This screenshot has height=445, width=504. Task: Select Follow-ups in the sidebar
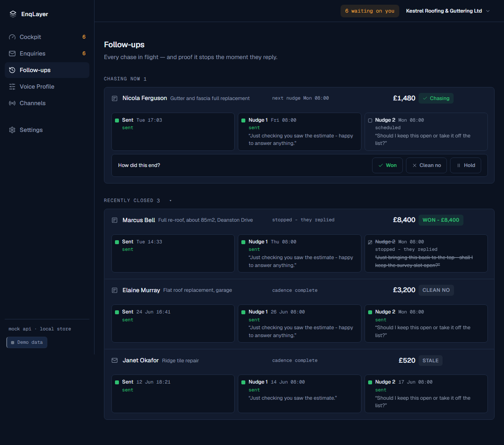pos(47,70)
